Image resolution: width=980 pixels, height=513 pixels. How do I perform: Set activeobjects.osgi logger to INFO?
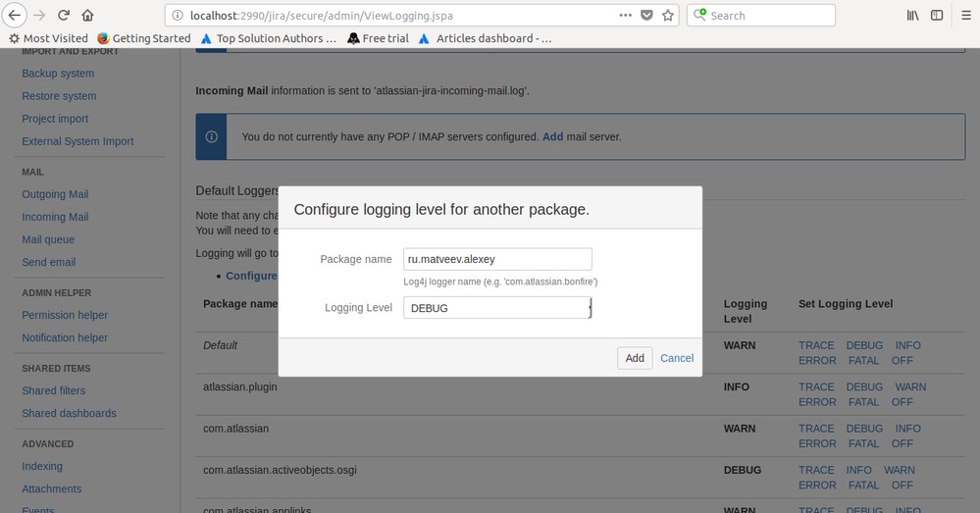[x=858, y=470]
